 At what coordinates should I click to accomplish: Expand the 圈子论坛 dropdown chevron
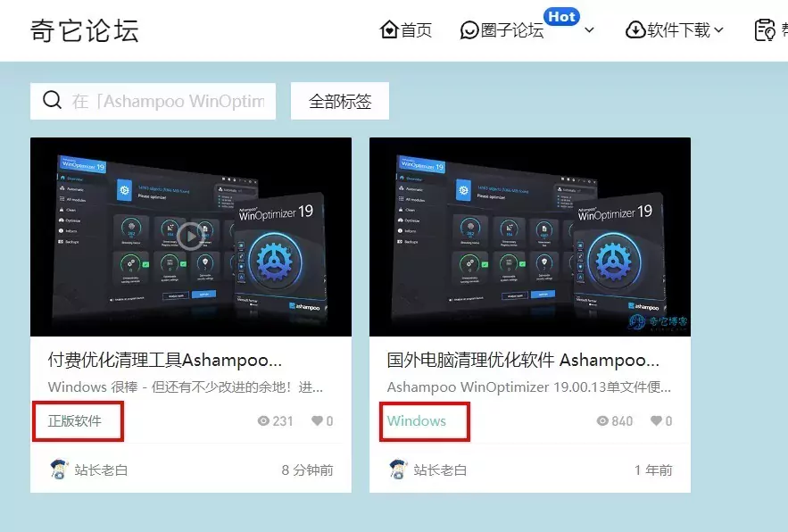[590, 29]
